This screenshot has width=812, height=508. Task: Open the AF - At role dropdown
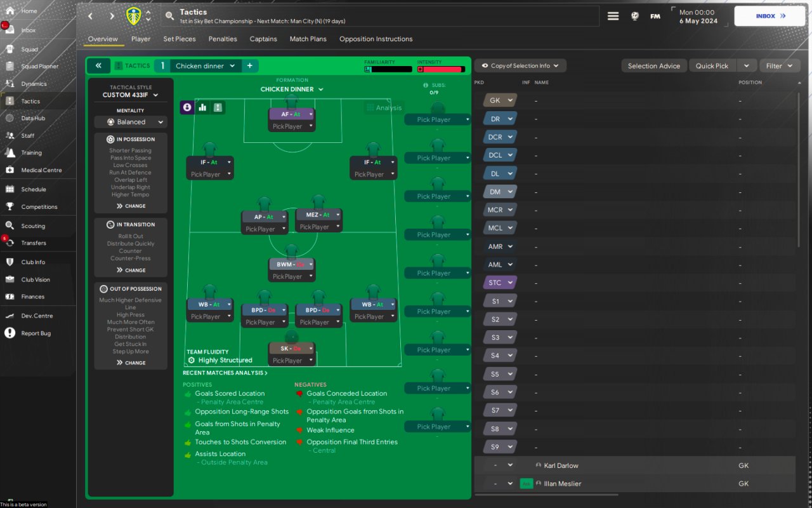[x=292, y=114]
